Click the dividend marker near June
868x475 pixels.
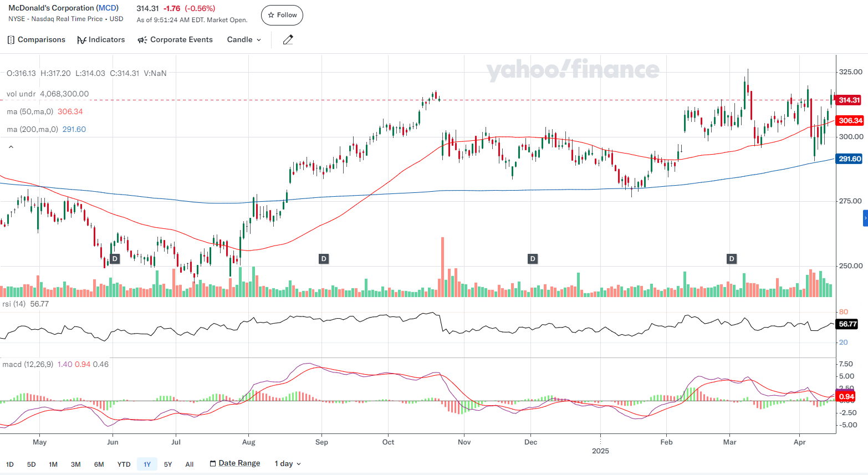[115, 259]
